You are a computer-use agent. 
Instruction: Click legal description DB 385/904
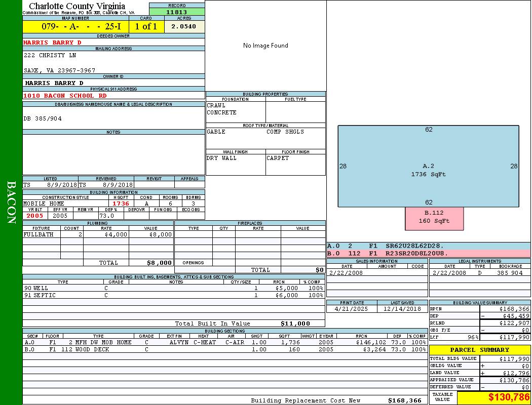point(43,118)
